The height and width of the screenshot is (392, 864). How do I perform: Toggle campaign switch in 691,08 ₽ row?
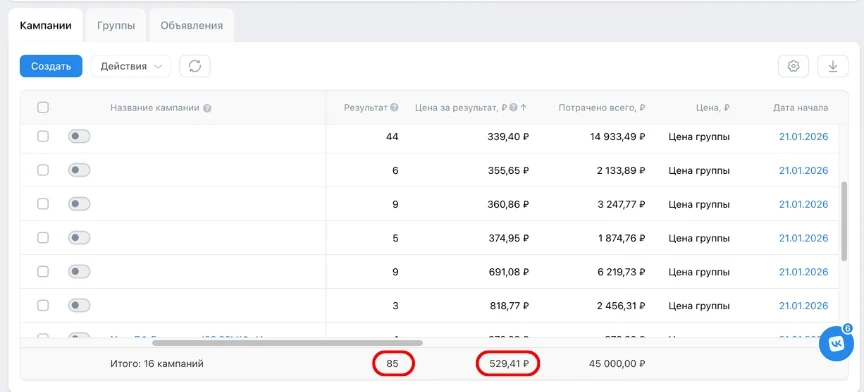[x=79, y=271]
